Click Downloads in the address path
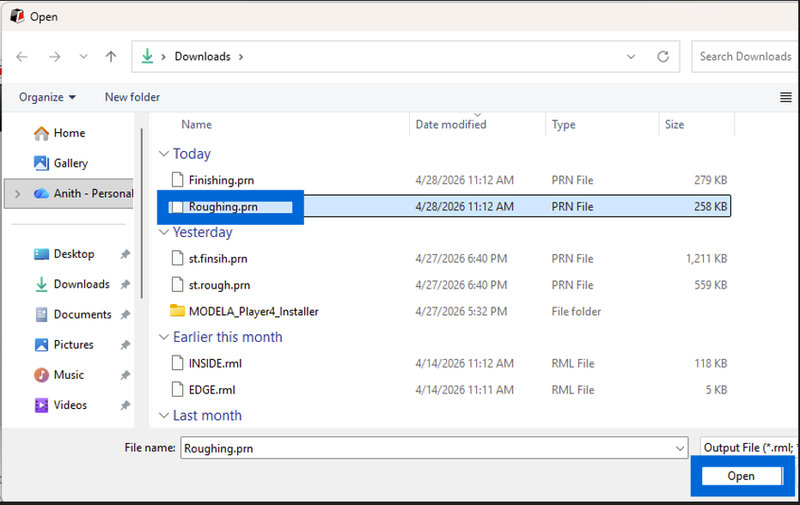The width and height of the screenshot is (800, 505). pyautogui.click(x=203, y=57)
